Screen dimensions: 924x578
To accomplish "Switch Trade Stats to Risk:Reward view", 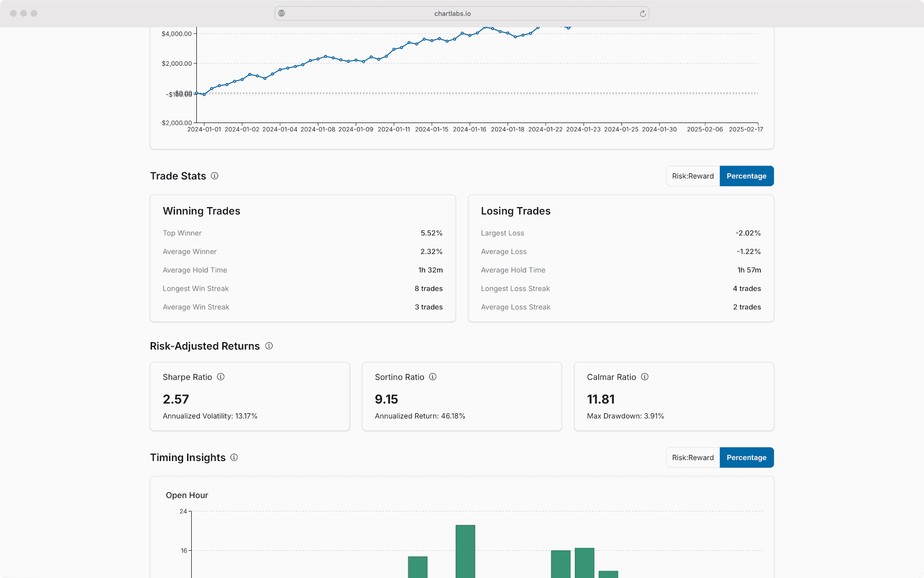I will pyautogui.click(x=693, y=176).
